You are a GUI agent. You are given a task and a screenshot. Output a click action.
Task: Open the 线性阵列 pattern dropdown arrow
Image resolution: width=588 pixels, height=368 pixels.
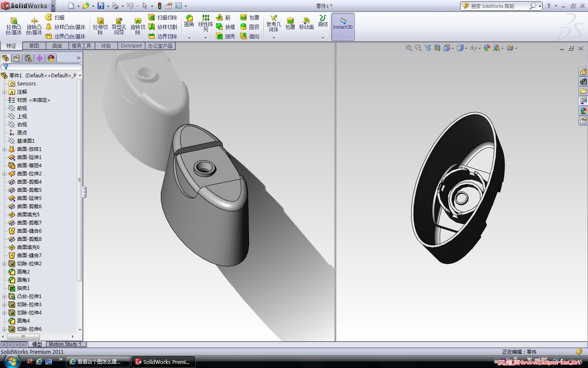[x=205, y=38]
